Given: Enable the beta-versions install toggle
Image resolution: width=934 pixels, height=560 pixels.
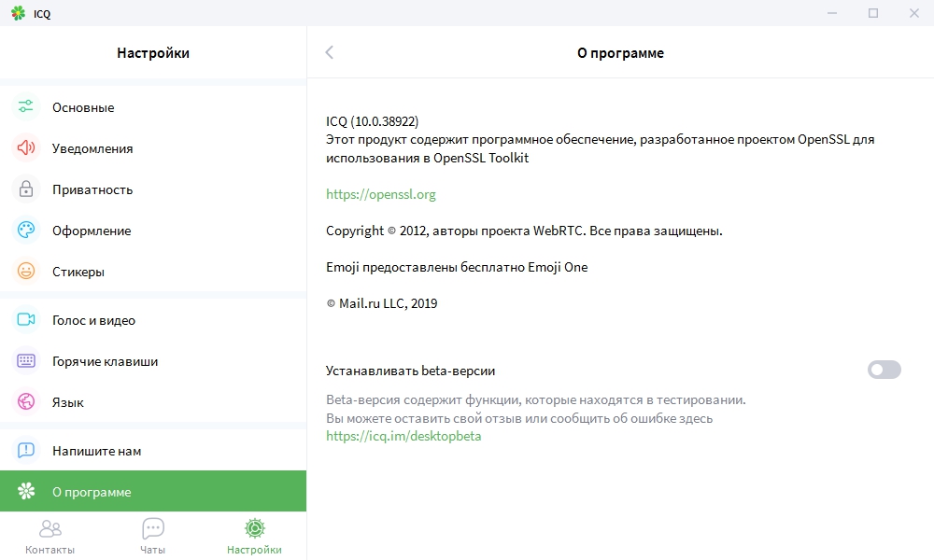Looking at the screenshot, I should click(x=884, y=371).
